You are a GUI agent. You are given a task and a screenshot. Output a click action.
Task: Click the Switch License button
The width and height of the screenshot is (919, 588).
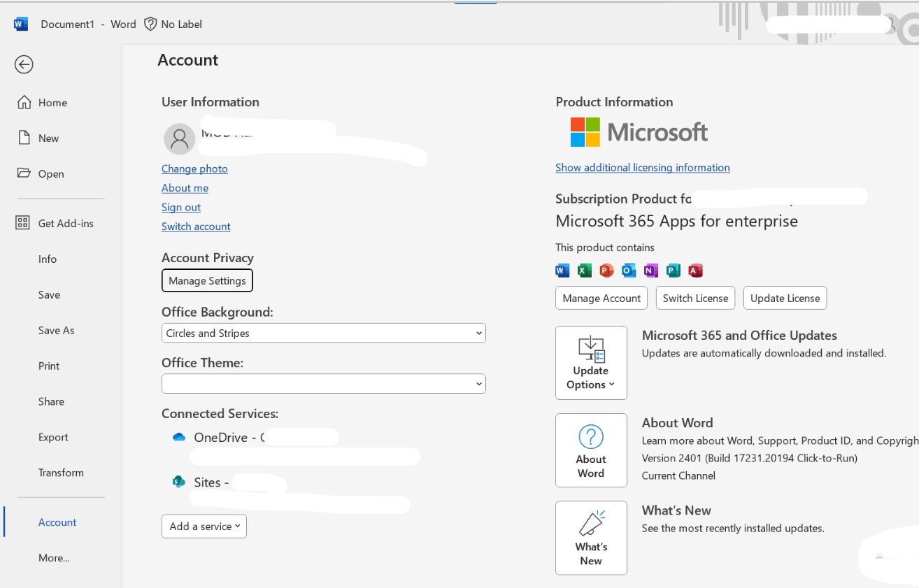[695, 298]
